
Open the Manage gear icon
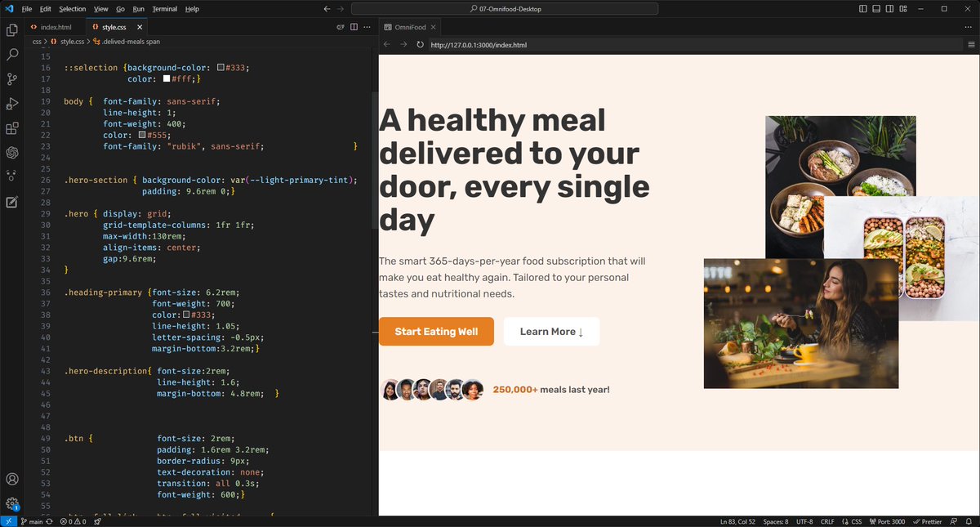(x=12, y=504)
